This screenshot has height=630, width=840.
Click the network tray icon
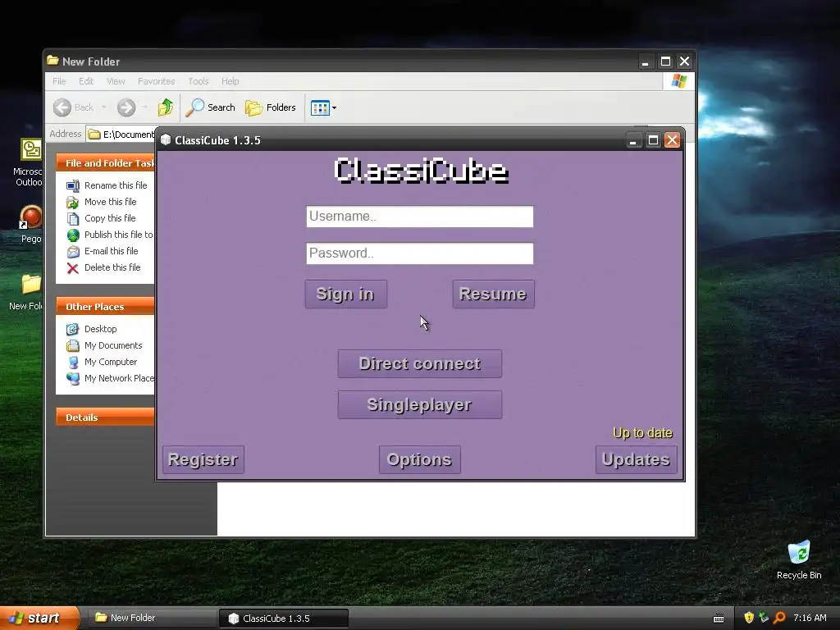point(764,619)
